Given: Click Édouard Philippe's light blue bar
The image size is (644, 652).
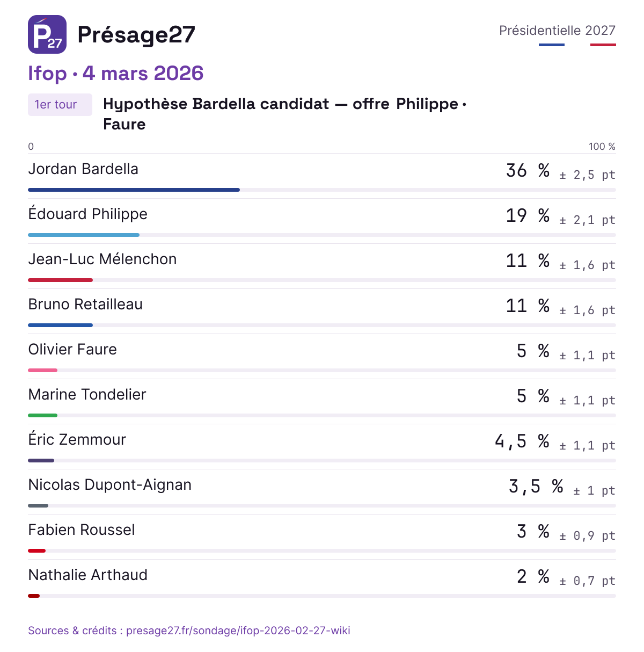Looking at the screenshot, I should [x=84, y=235].
